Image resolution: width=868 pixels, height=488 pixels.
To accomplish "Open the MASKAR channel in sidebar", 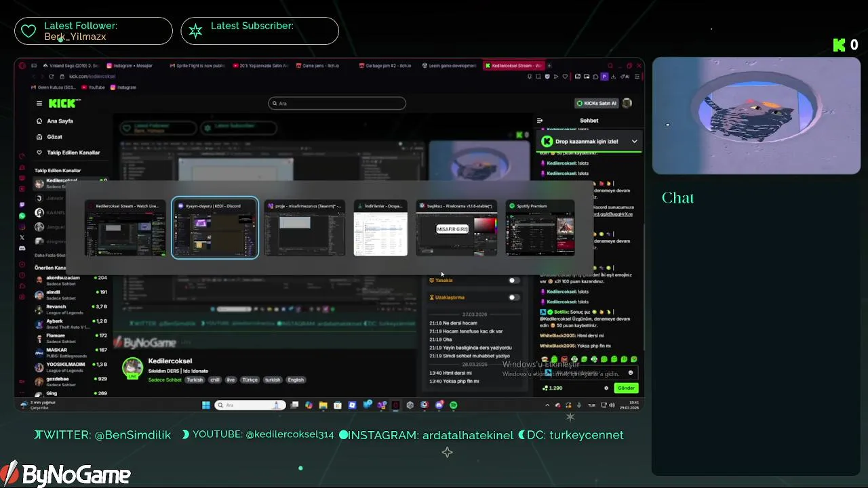I will [x=71, y=352].
